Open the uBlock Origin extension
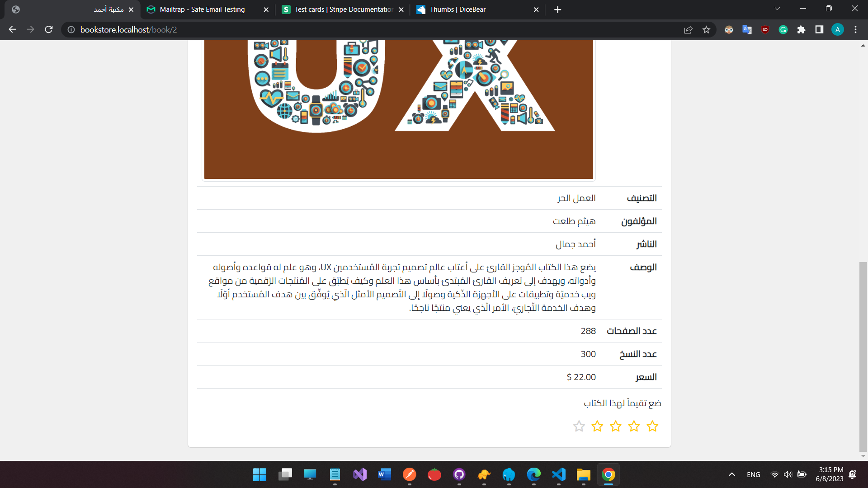This screenshot has height=488, width=868. [x=765, y=29]
